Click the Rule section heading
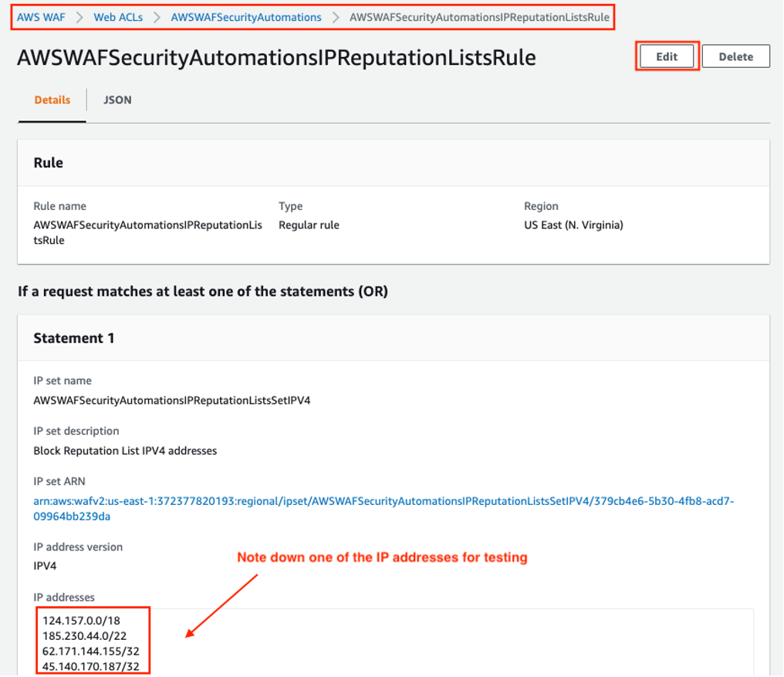The height and width of the screenshot is (677, 784). 48,163
